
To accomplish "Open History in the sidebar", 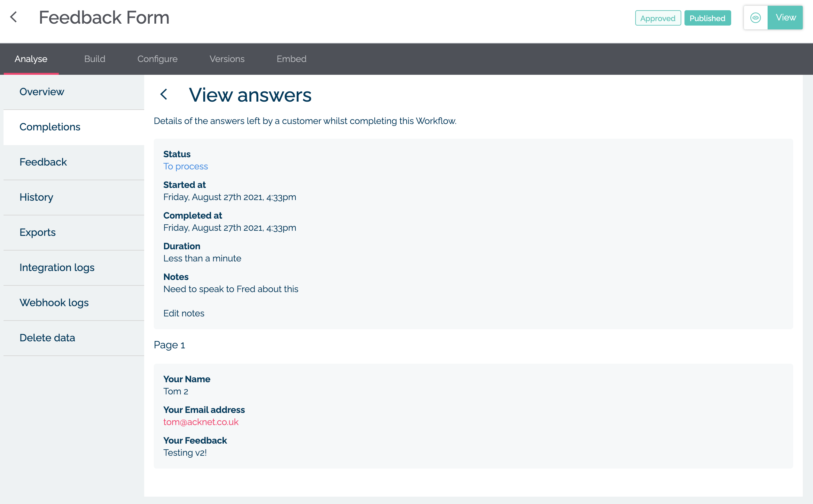I will tap(74, 197).
